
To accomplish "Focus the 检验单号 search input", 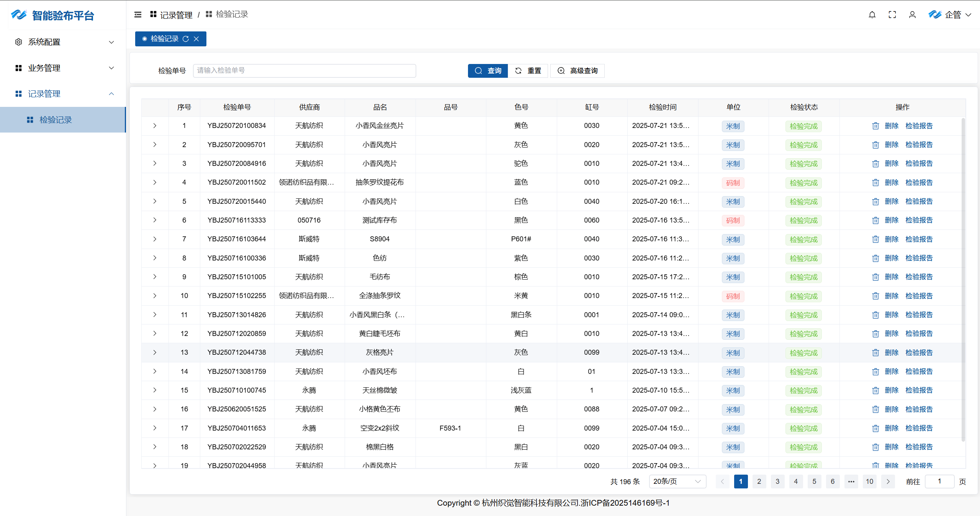I will pyautogui.click(x=304, y=71).
